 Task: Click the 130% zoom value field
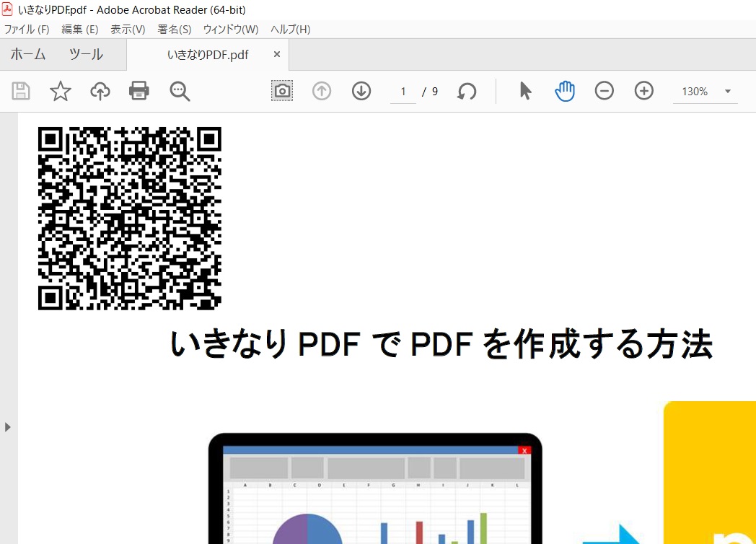pyautogui.click(x=695, y=91)
